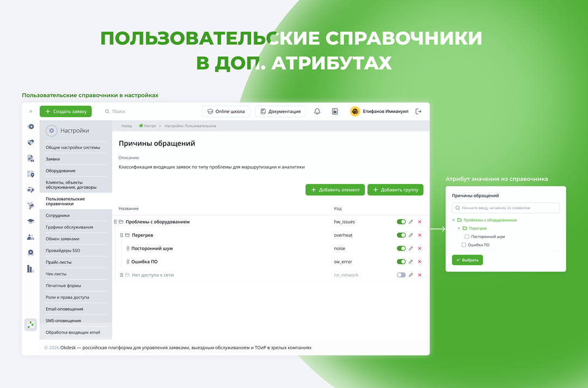Click the Настройки gear icon
Screen dimensions: 588x388
tap(52, 131)
